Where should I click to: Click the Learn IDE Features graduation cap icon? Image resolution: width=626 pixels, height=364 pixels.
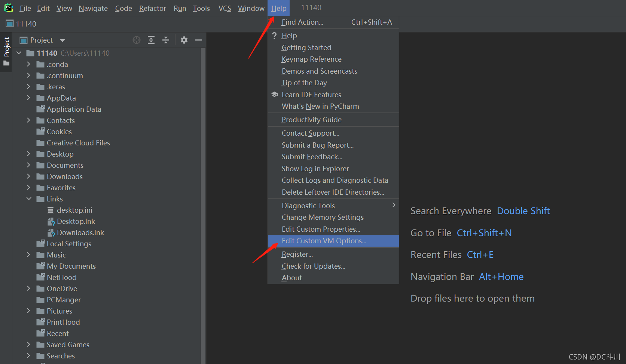(x=275, y=95)
